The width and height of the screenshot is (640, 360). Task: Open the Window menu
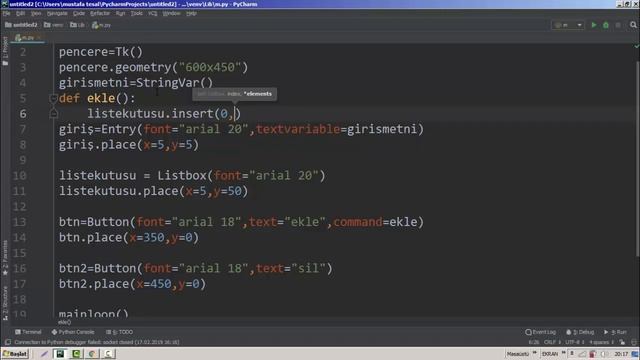[171, 13]
